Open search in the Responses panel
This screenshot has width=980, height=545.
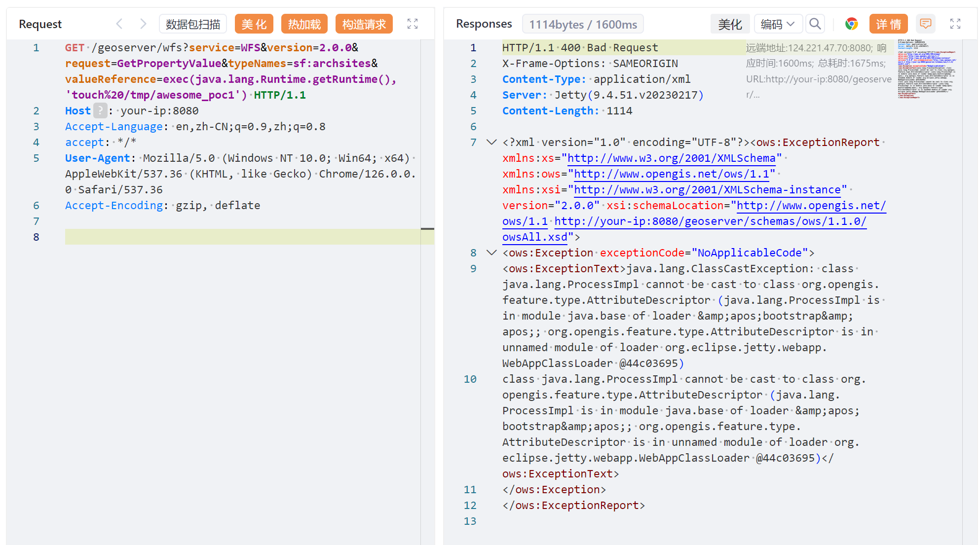[815, 24]
